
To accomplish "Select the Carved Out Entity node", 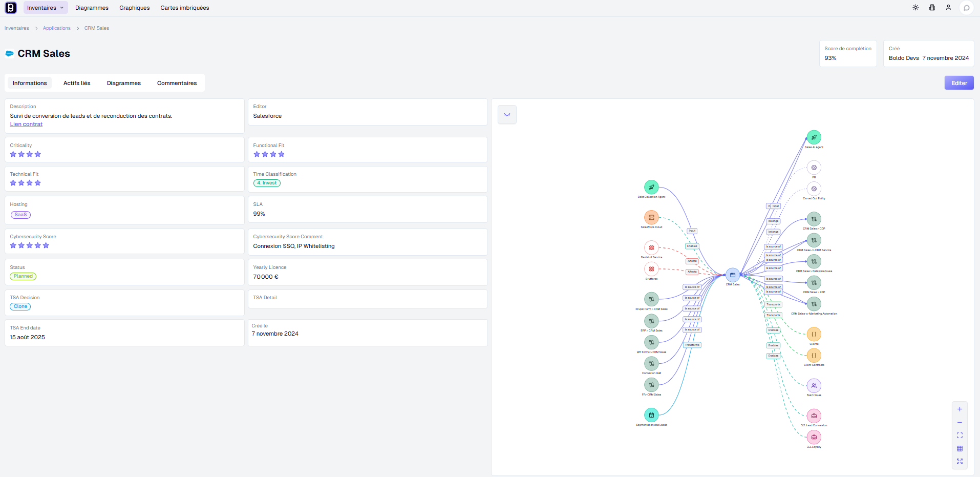I will (814, 189).
